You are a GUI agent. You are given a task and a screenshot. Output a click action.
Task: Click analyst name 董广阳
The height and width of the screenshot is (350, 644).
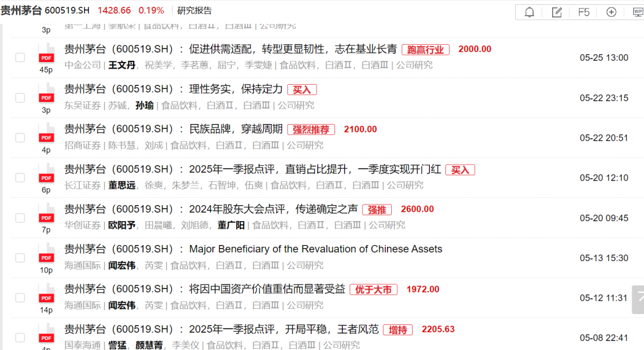[231, 225]
